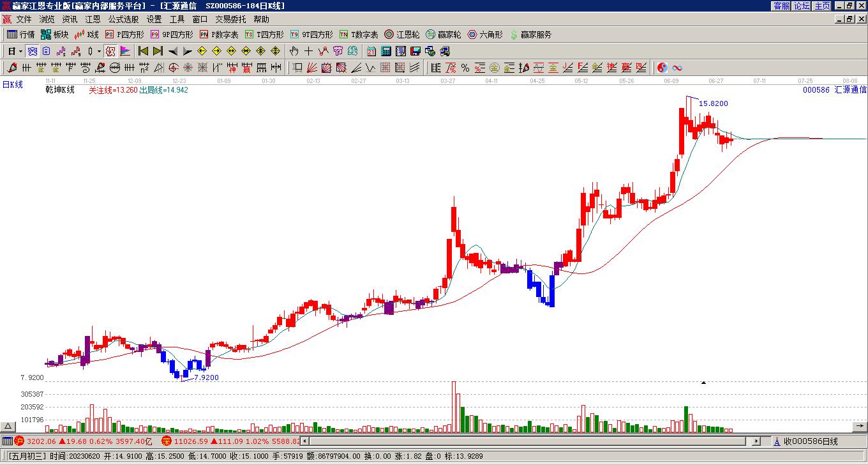Open the 设置 menu
The width and height of the screenshot is (868, 465).
pos(154,20)
